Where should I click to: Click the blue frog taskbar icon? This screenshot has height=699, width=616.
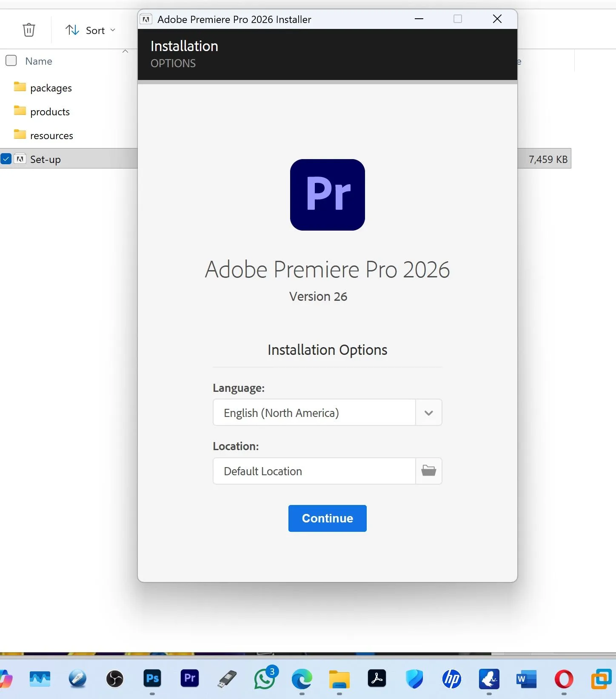(x=489, y=679)
